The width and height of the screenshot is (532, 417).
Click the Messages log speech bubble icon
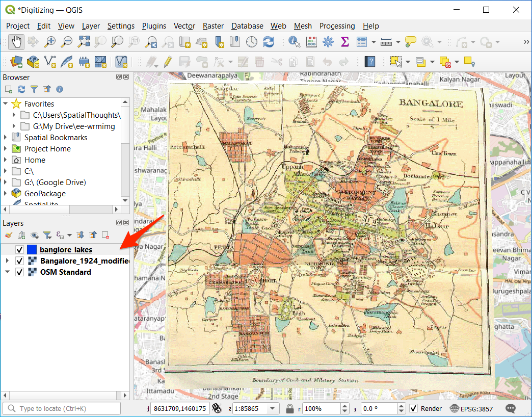(511, 408)
